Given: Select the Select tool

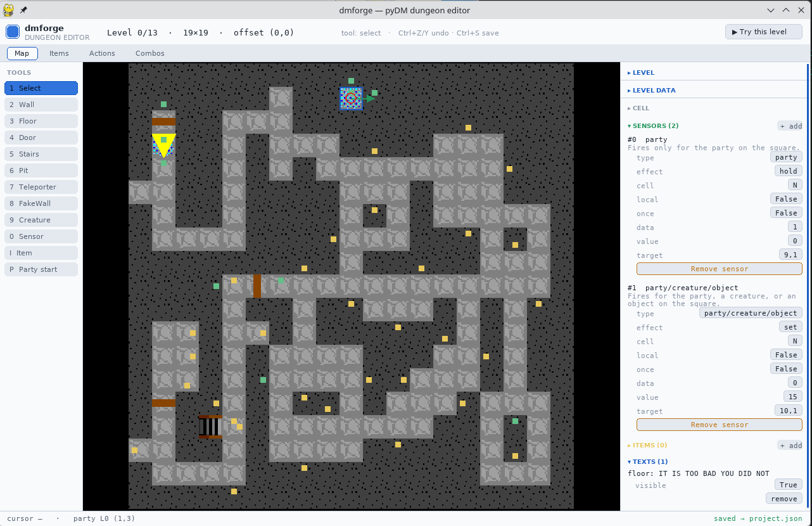Looking at the screenshot, I should (41, 88).
